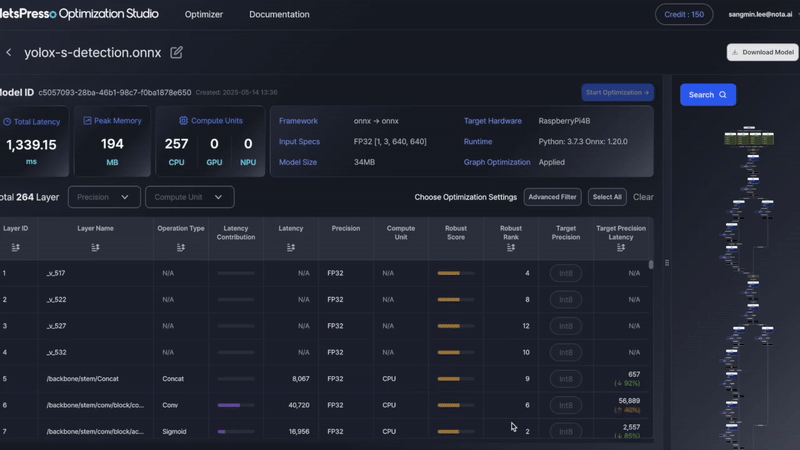
Task: Toggle Int8 for /backbone/stem/Concat layer
Action: [x=565, y=379]
